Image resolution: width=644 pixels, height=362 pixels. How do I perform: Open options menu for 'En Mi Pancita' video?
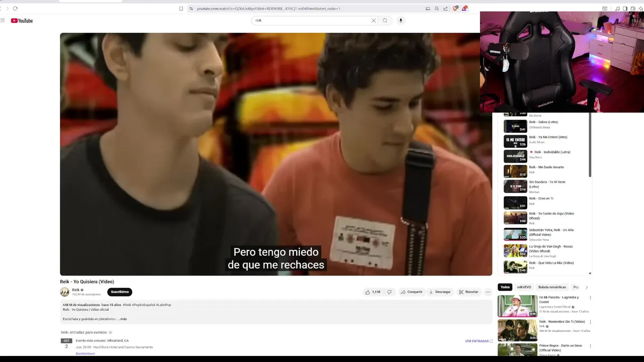(x=590, y=298)
